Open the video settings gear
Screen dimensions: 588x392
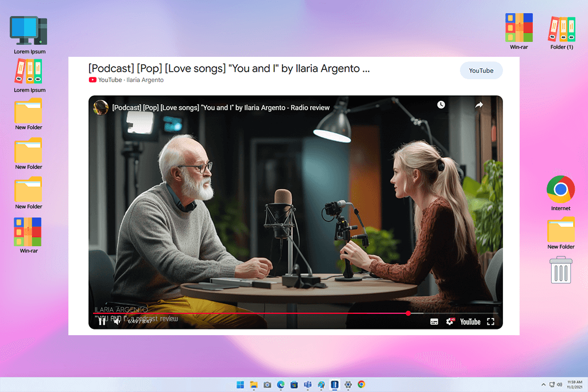[x=450, y=321]
